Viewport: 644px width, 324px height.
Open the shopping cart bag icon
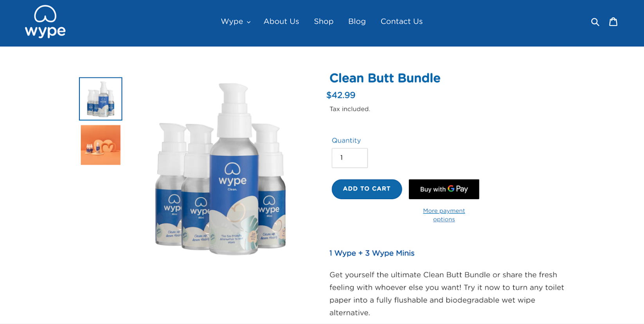[613, 22]
